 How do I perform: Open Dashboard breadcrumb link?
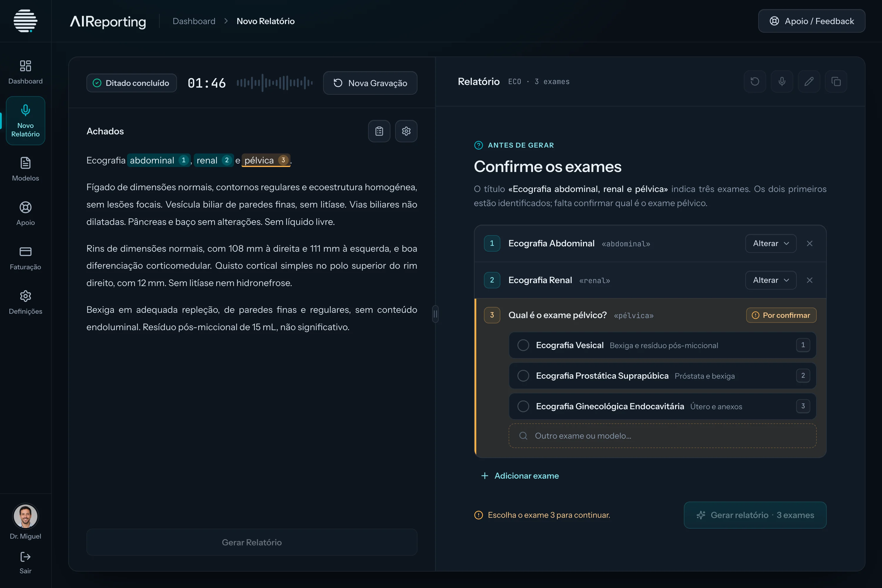pos(194,21)
